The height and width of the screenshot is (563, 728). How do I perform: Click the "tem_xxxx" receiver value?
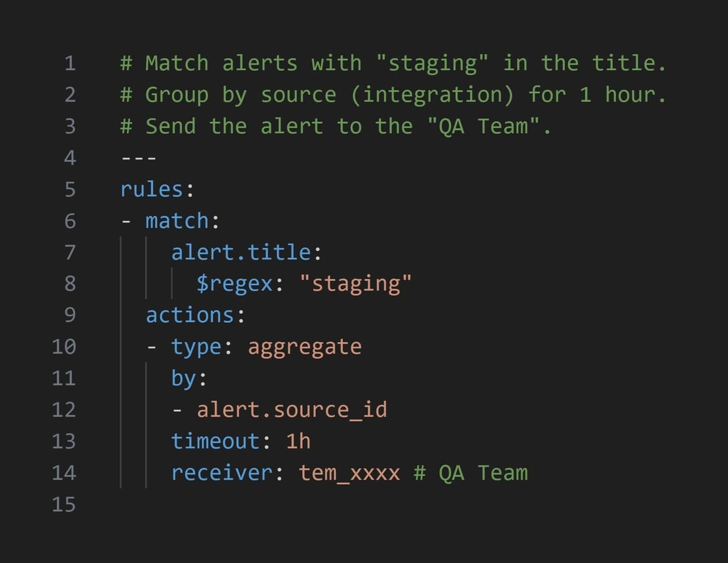349,472
